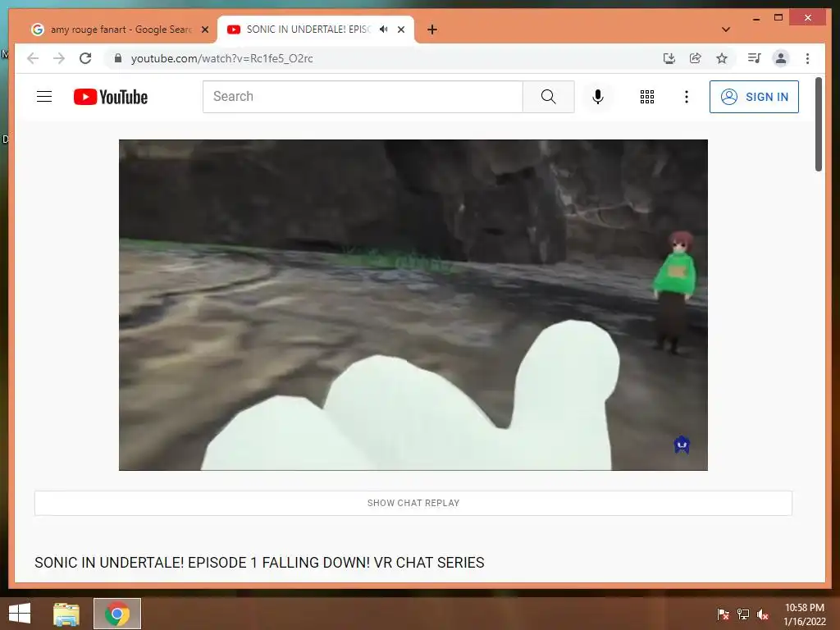Open the YouTube apps grid icon
Screen dimensions: 840x630
[x=646, y=97]
